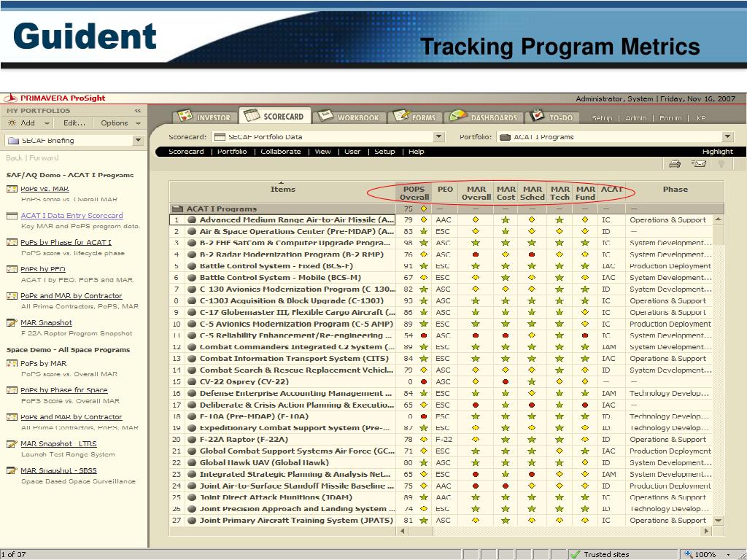This screenshot has width=747, height=560.
Task: Click the print icon
Action: 675,164
